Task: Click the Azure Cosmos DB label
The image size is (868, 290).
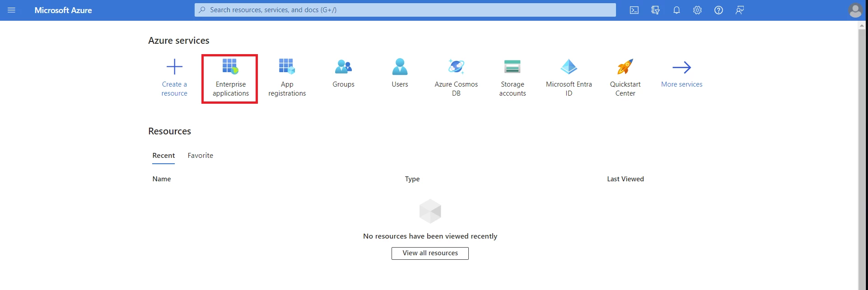Action: [456, 89]
